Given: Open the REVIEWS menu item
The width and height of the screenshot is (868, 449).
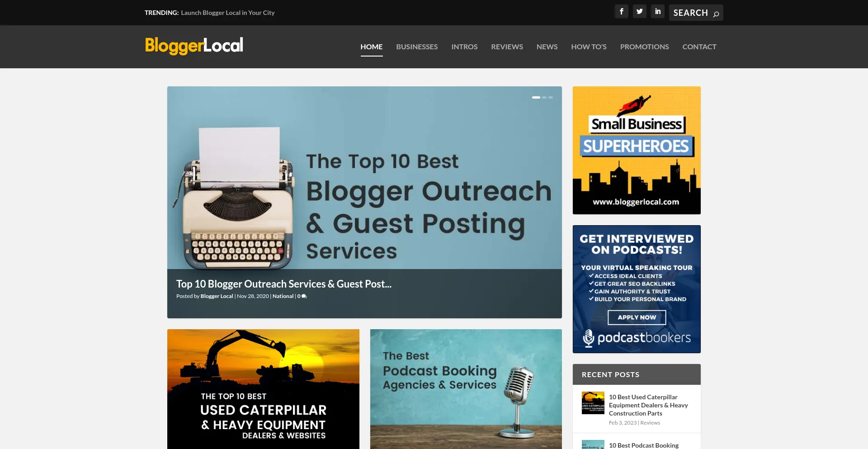Looking at the screenshot, I should click(507, 47).
